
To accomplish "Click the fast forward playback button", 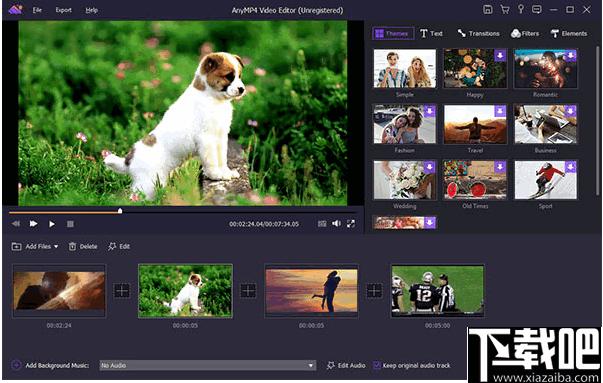I will pyautogui.click(x=33, y=224).
